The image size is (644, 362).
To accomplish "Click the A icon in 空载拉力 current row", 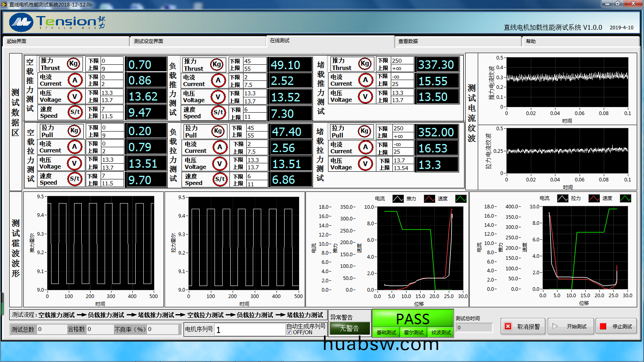I will tap(74, 147).
